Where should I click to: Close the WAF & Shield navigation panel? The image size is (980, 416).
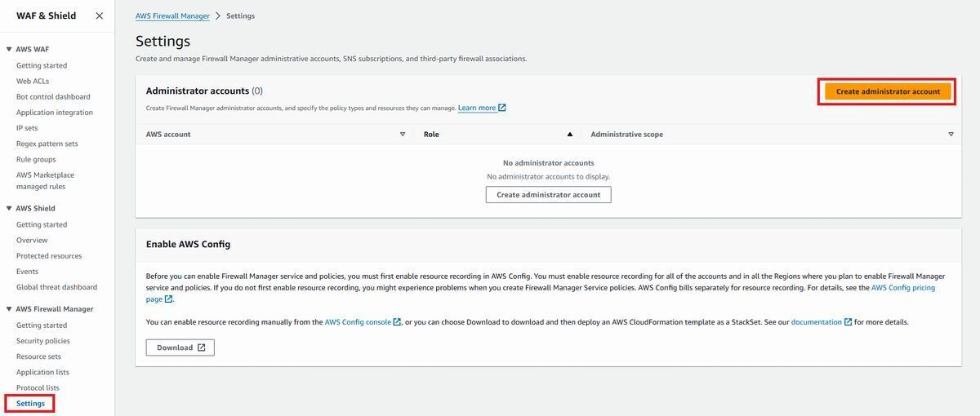(x=100, y=15)
